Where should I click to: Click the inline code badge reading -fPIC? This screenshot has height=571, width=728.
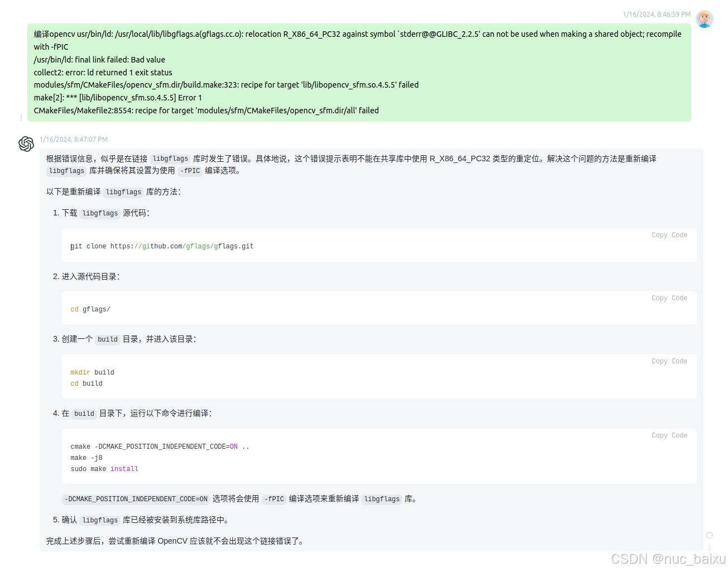pyautogui.click(x=190, y=171)
